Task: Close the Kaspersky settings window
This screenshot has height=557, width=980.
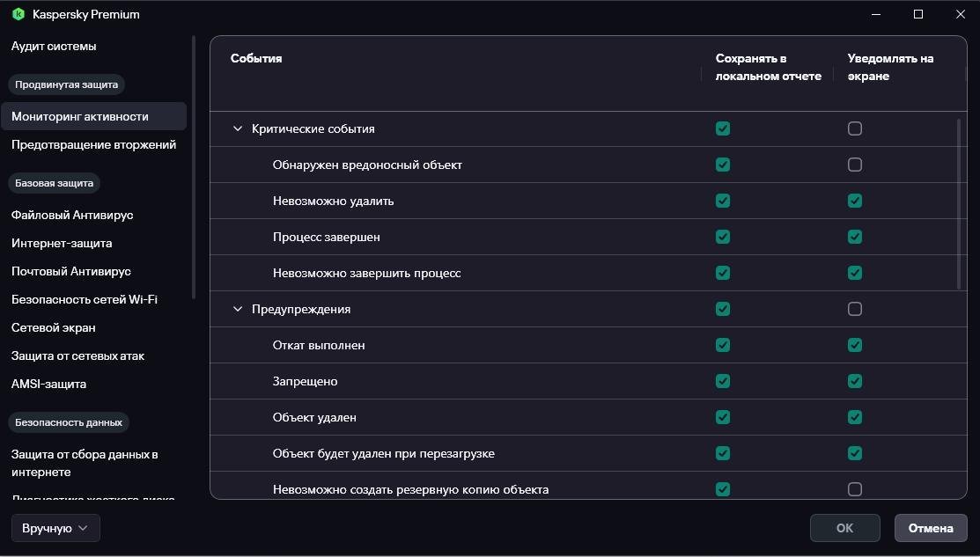Action: [960, 14]
